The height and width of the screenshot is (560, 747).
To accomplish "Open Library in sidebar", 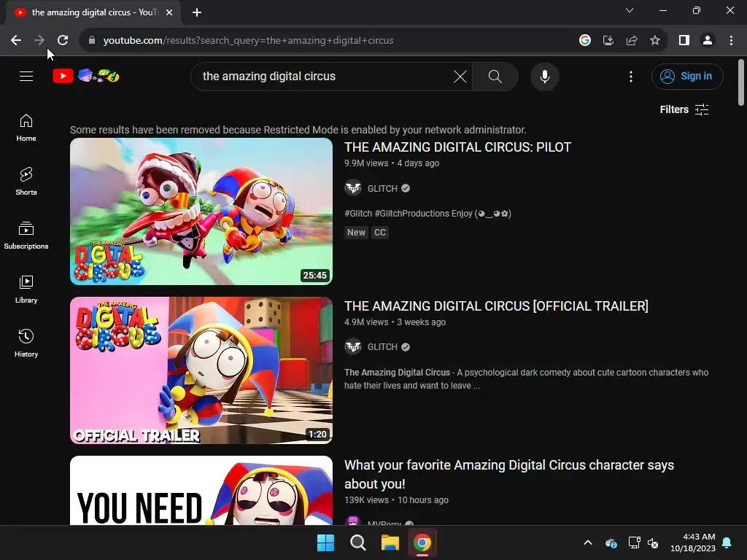I will point(26,289).
